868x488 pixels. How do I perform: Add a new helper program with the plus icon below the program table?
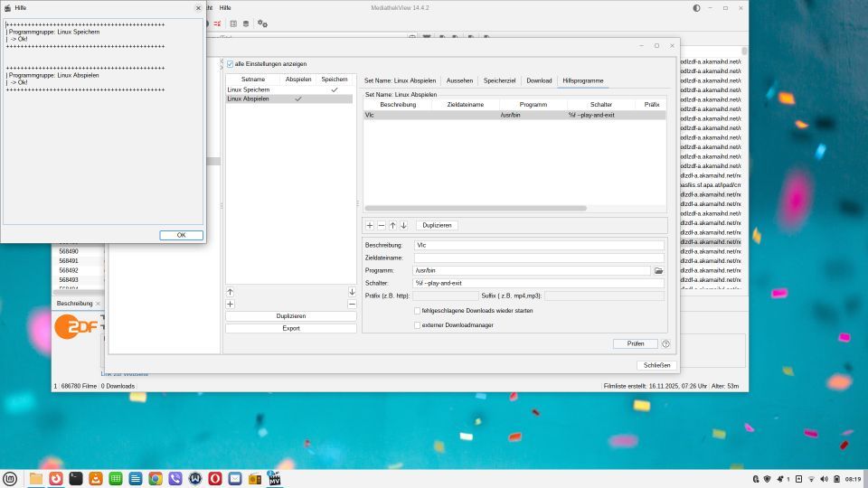tap(370, 225)
